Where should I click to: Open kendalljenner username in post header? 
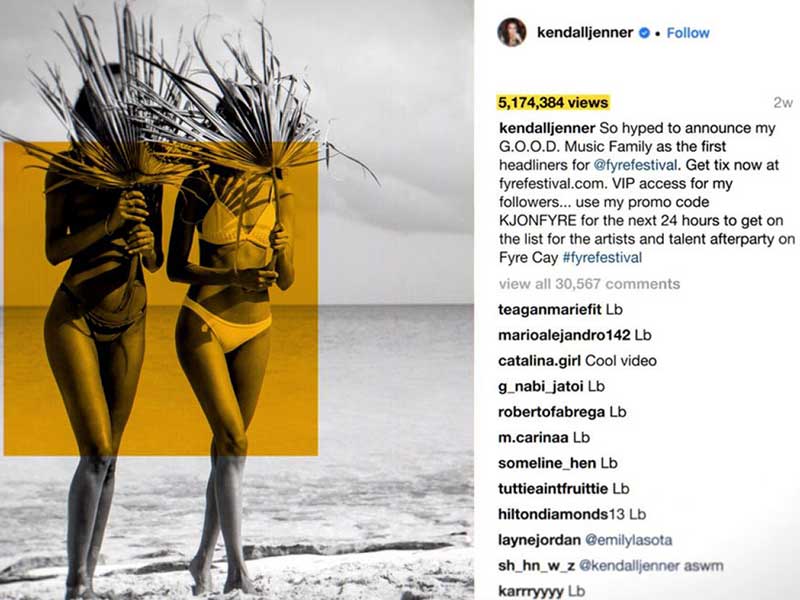click(x=585, y=33)
